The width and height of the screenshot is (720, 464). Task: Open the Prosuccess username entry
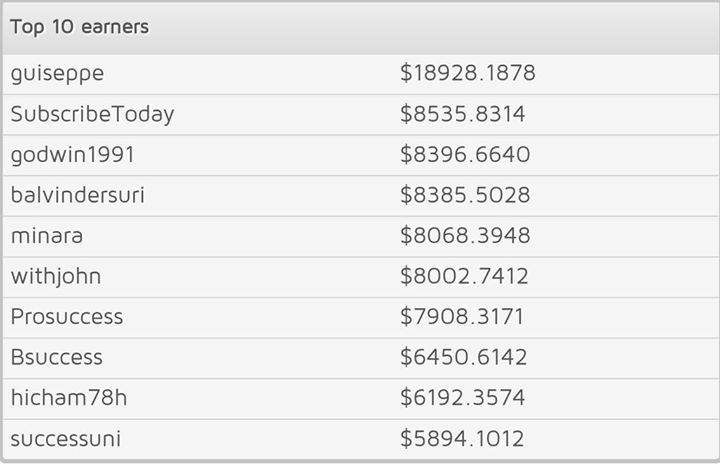[x=67, y=317]
